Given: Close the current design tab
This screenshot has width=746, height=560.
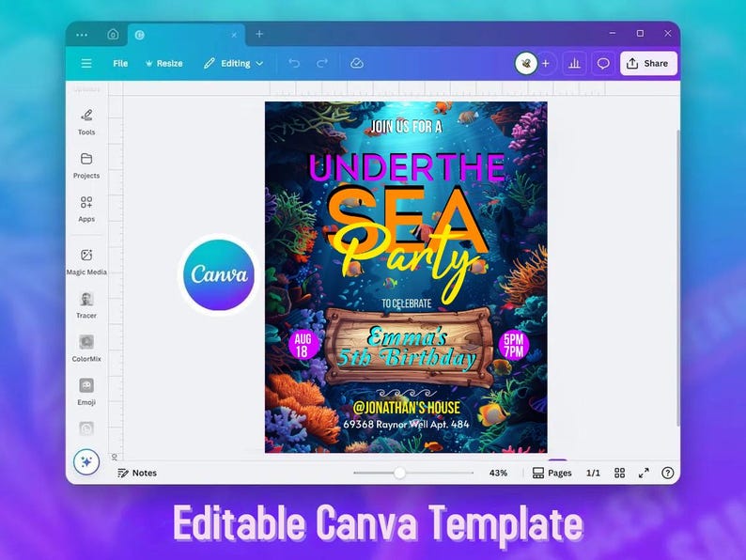Looking at the screenshot, I should [x=234, y=35].
